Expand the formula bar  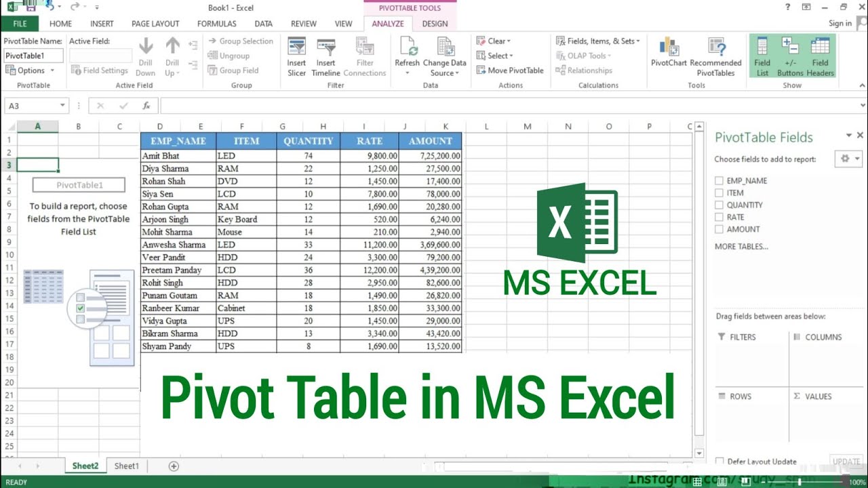click(863, 106)
